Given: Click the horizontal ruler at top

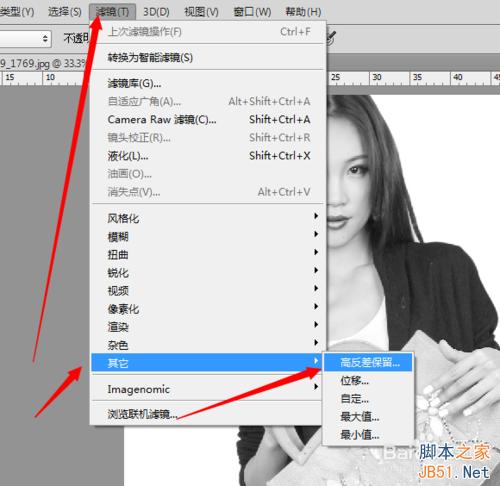Looking at the screenshot, I should (x=413, y=79).
